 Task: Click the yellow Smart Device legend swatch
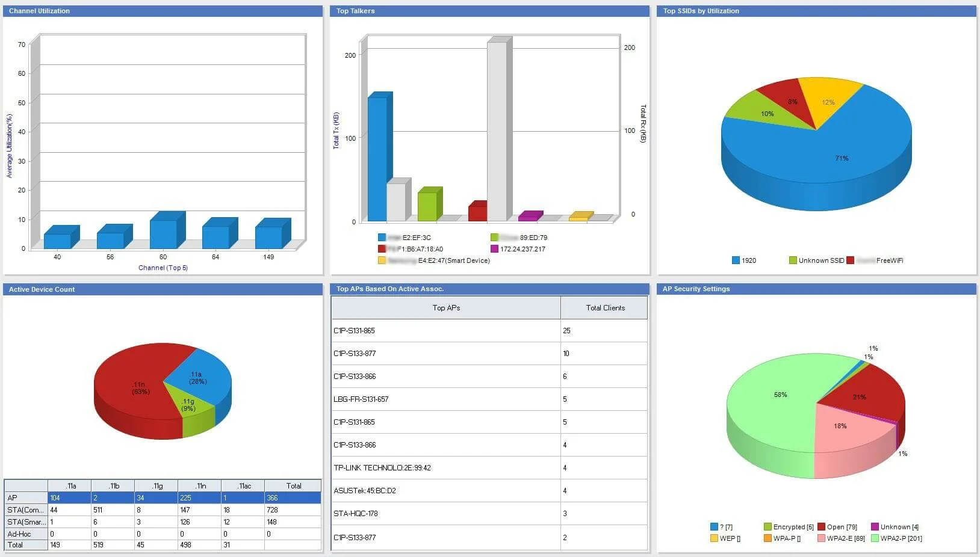(x=382, y=260)
